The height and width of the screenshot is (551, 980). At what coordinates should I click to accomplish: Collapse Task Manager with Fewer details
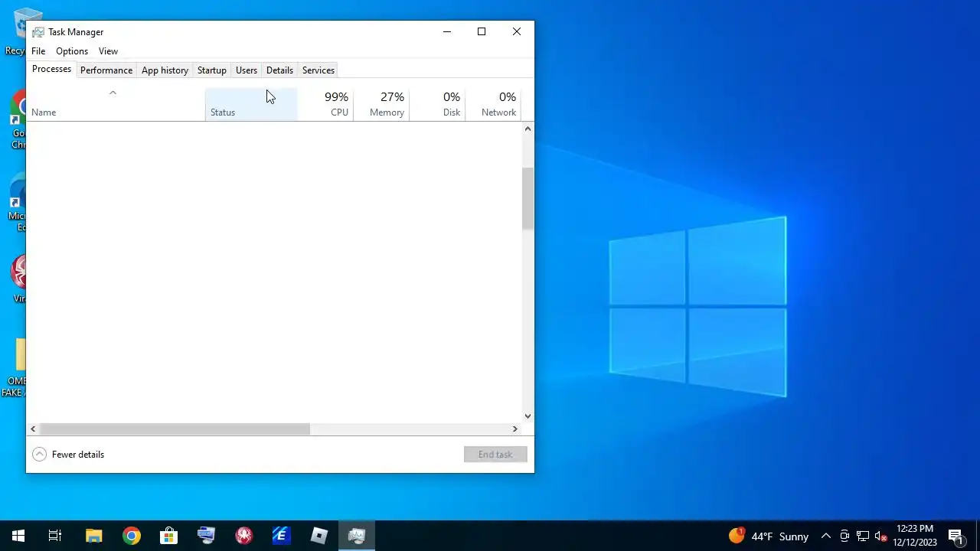tap(68, 455)
